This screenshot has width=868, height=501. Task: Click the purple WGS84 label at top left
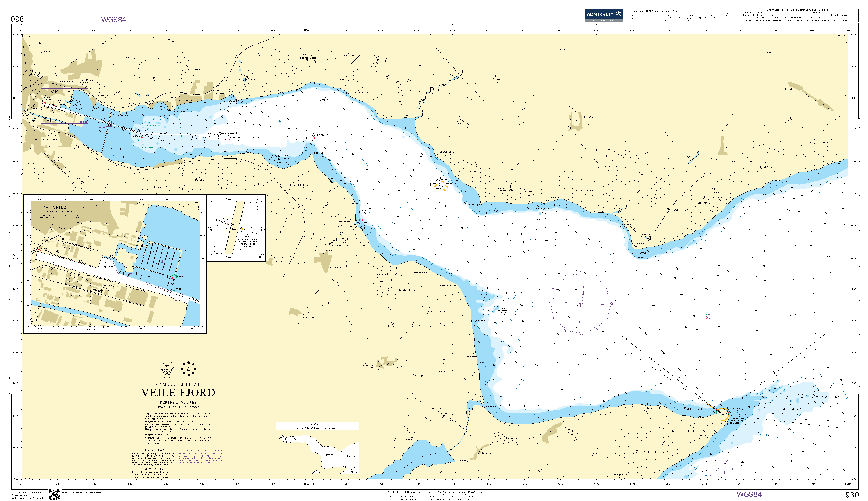(113, 20)
